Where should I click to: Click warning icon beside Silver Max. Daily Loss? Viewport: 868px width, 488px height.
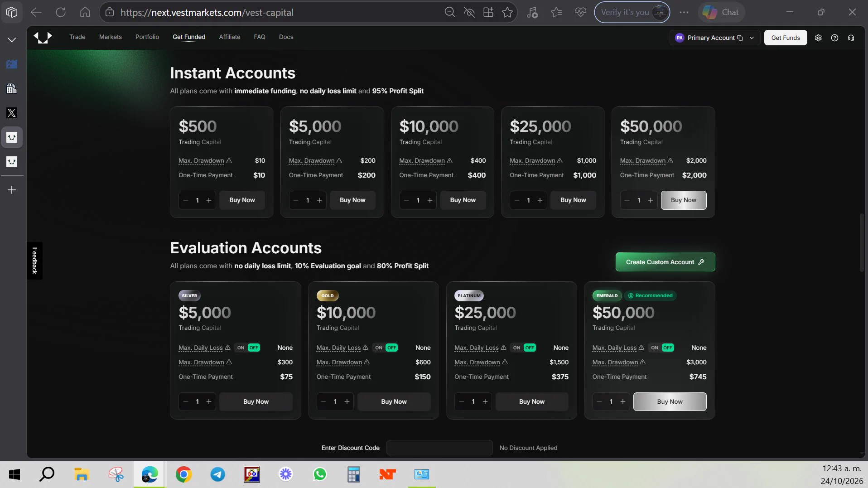pos(228,348)
